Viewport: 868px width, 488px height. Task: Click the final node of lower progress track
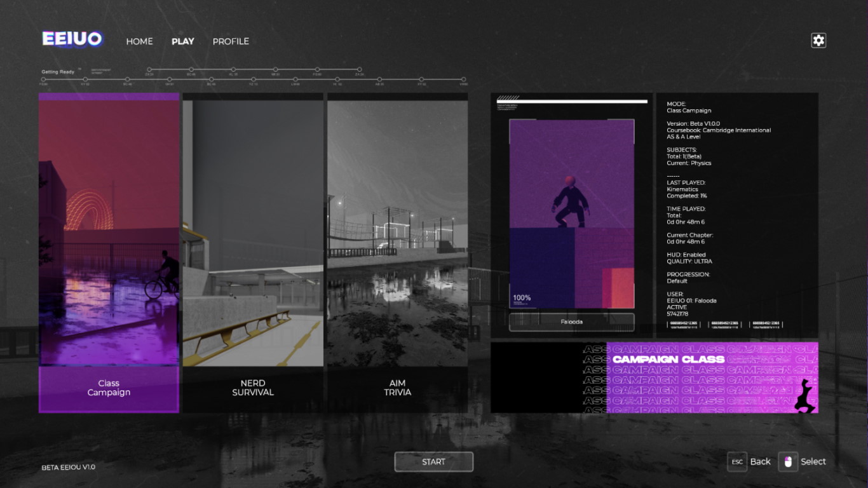pyautogui.click(x=464, y=79)
